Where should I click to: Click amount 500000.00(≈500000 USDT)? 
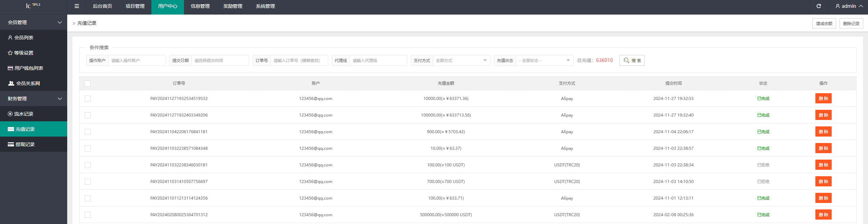click(x=446, y=215)
